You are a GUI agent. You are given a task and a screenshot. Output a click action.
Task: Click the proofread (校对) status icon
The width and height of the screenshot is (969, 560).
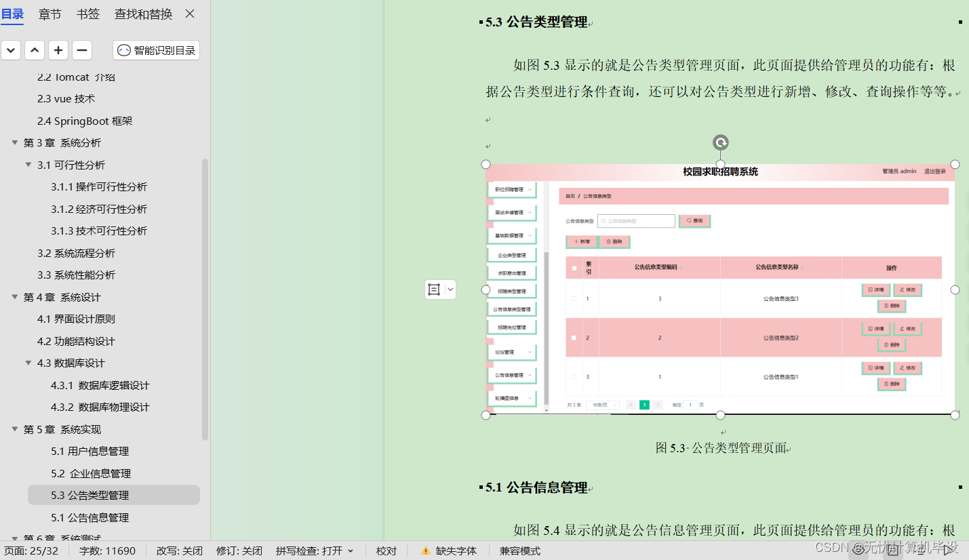pos(387,551)
